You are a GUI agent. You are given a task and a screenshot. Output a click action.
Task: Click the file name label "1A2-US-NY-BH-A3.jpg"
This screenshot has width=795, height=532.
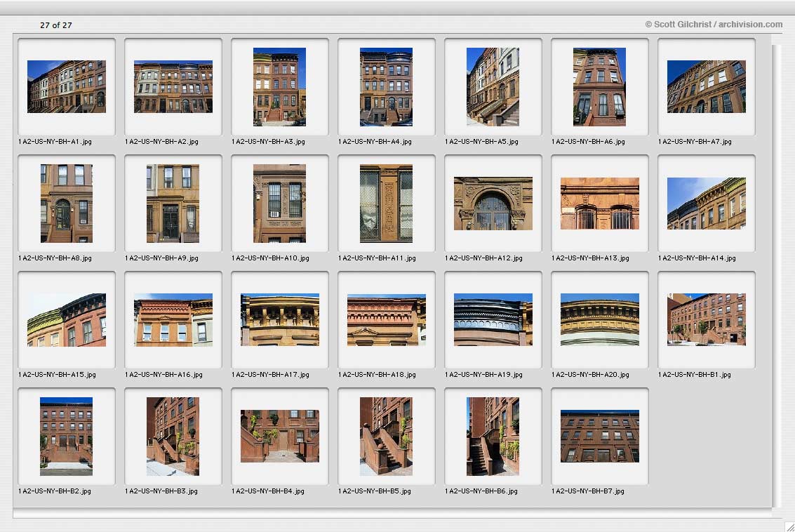269,142
